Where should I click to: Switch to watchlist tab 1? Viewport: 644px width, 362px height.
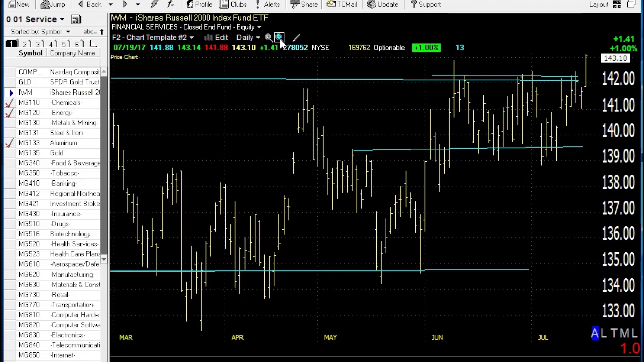click(x=10, y=44)
